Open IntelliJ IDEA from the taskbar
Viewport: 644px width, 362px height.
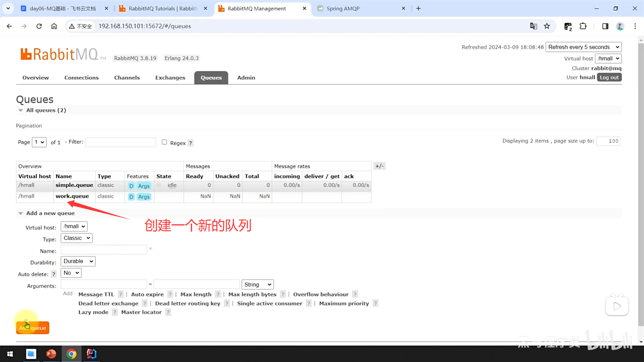[x=91, y=354]
